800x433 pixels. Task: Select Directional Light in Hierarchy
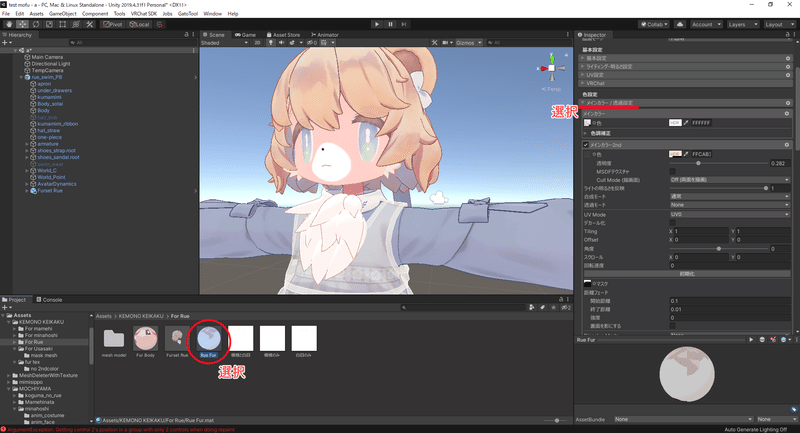(51, 64)
